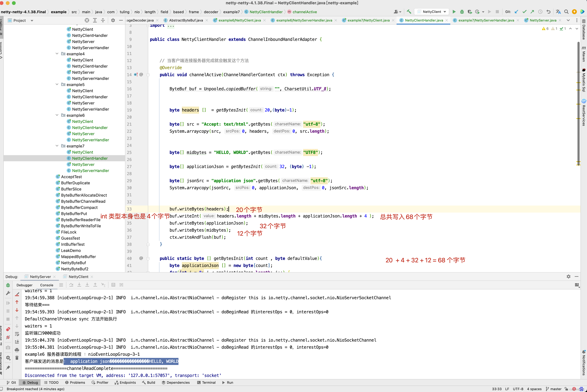
Task: Toggle Soft-Wrap in the console toolbar
Action: 17,334
